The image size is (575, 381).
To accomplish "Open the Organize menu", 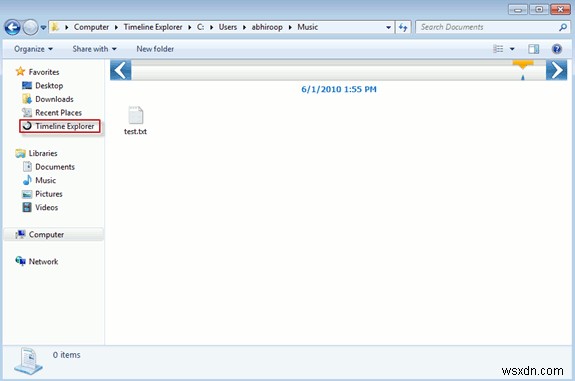I will point(33,49).
